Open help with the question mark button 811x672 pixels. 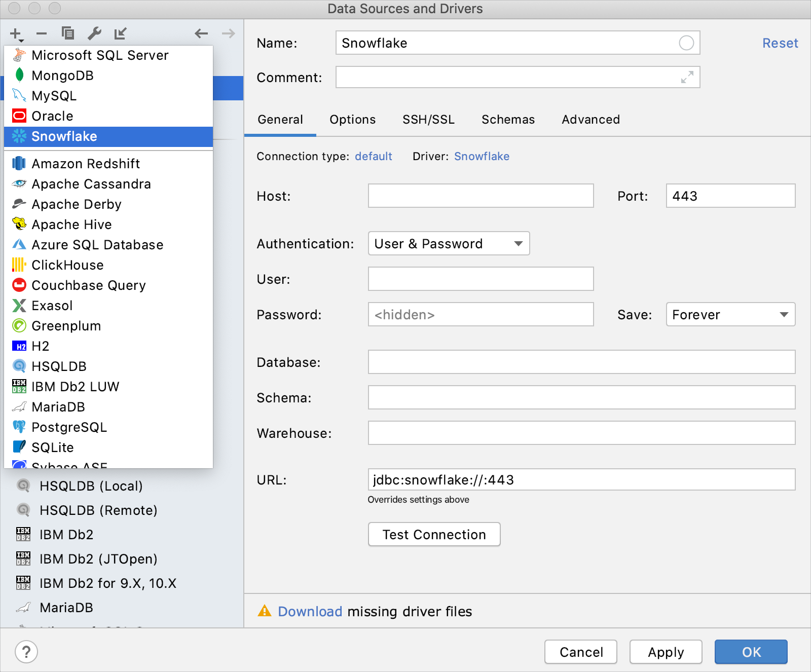click(26, 652)
